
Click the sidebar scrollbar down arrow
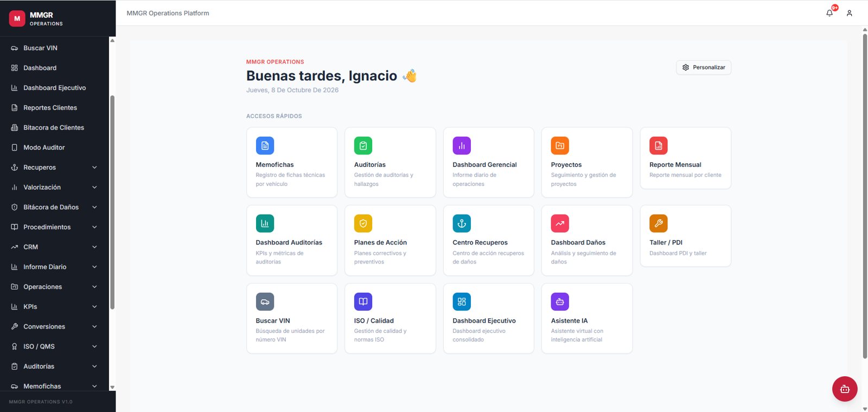point(112,387)
